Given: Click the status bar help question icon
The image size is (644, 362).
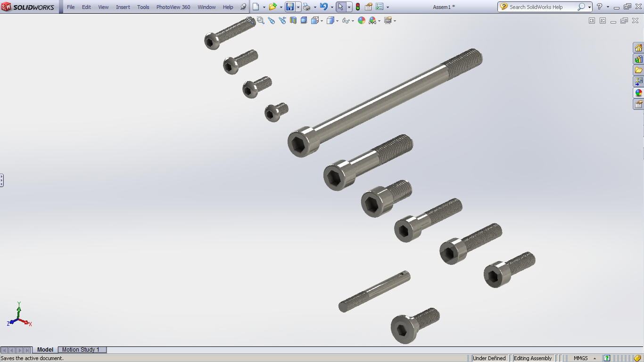Looking at the screenshot, I should (x=607, y=358).
